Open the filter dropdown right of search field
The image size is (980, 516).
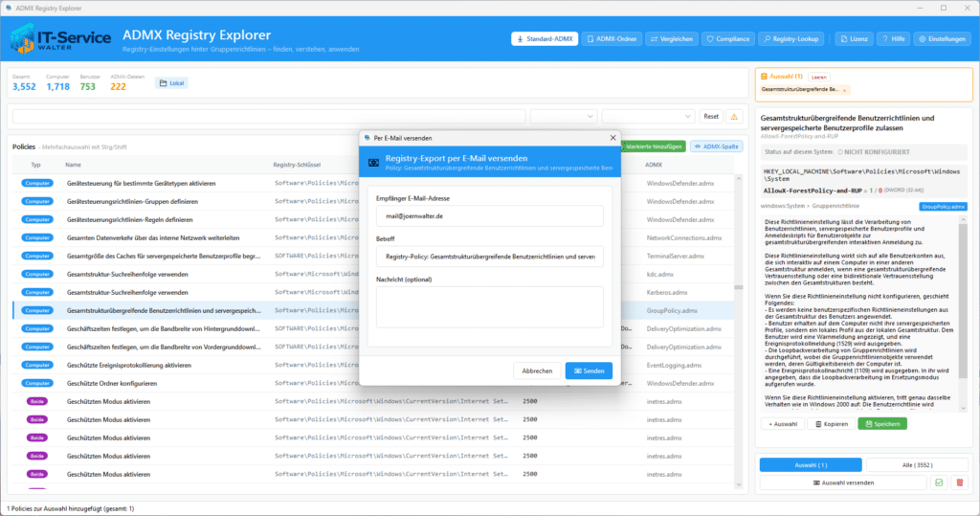click(563, 117)
